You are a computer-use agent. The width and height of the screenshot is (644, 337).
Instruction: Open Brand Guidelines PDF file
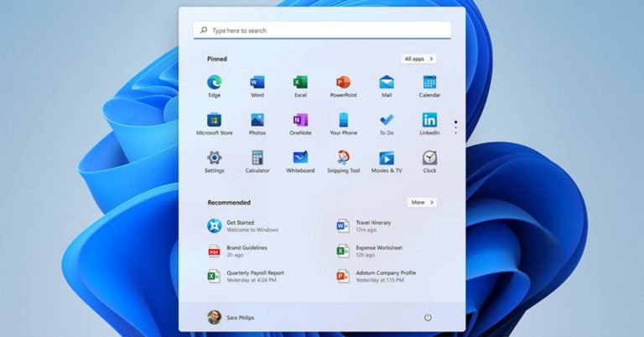(x=237, y=251)
